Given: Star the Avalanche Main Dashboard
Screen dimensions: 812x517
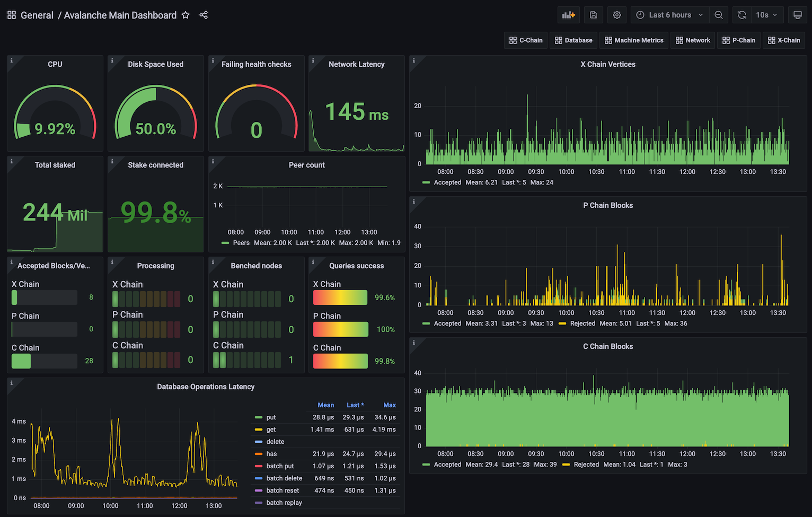Looking at the screenshot, I should [186, 15].
